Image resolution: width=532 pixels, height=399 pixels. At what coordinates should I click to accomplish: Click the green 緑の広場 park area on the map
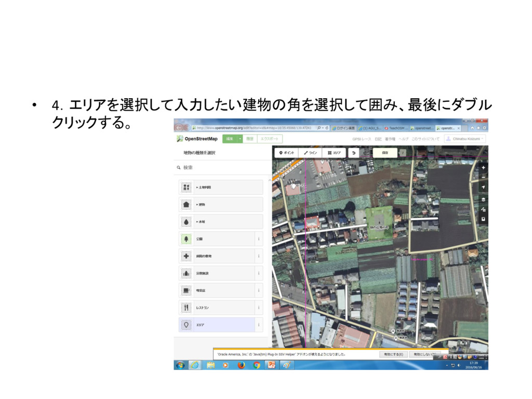pyautogui.click(x=379, y=222)
